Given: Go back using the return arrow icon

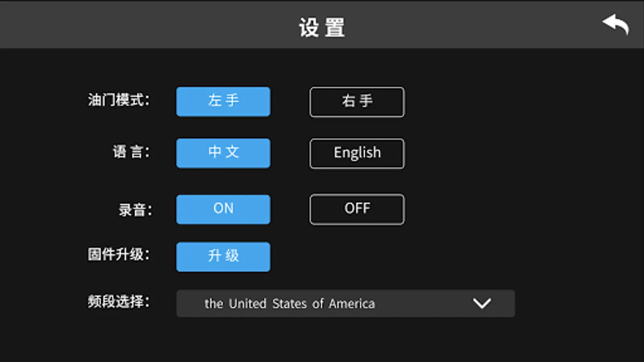Looking at the screenshot, I should pos(616,25).
